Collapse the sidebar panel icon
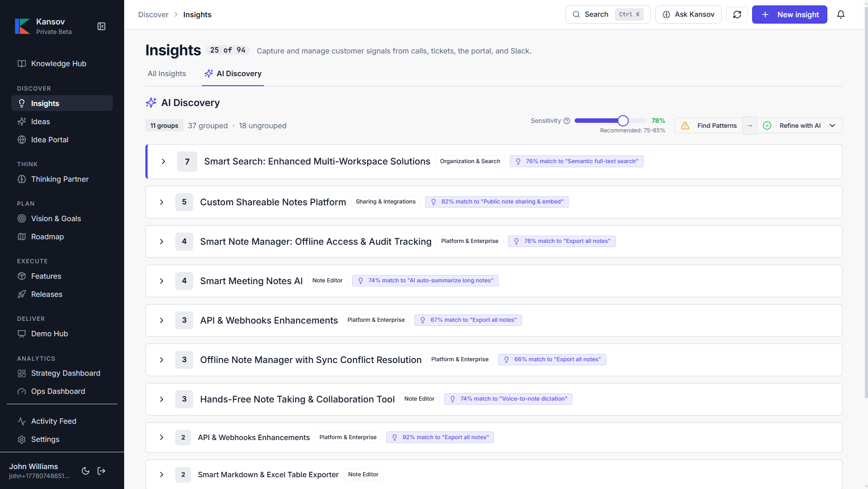The height and width of the screenshot is (489, 868). click(x=101, y=26)
